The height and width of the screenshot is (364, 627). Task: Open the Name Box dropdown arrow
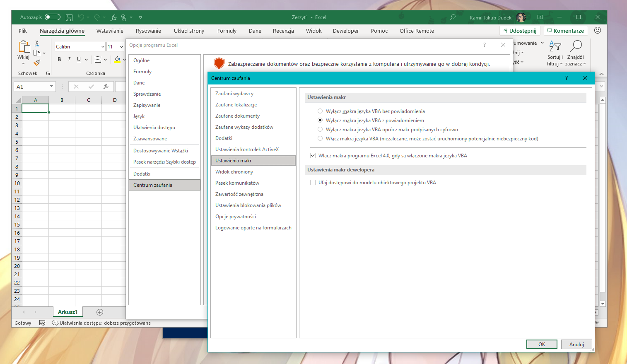pyautogui.click(x=51, y=87)
